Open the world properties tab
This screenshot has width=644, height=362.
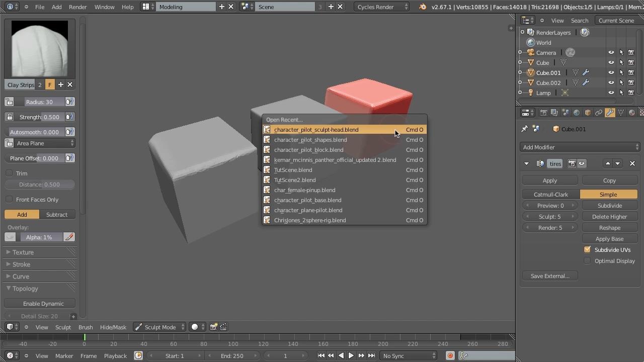pos(577,113)
